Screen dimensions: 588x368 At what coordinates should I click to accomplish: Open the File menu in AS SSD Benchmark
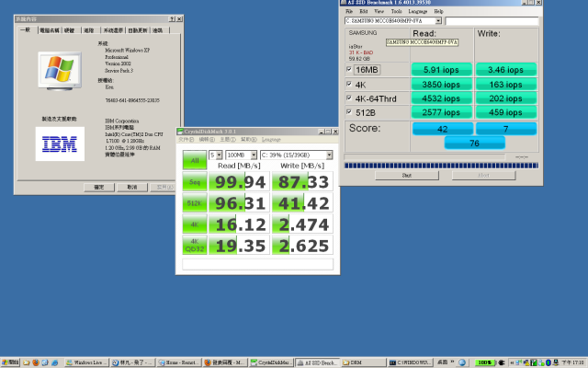click(349, 11)
